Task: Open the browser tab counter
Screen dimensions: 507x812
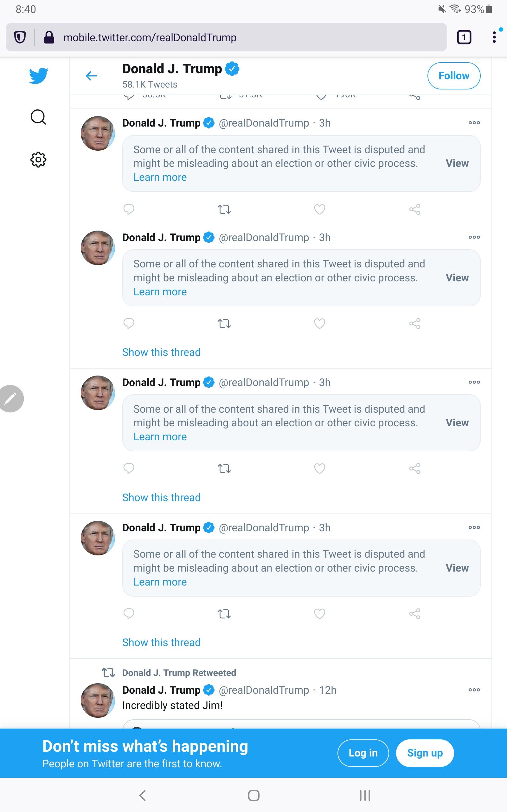Action: pyautogui.click(x=464, y=37)
